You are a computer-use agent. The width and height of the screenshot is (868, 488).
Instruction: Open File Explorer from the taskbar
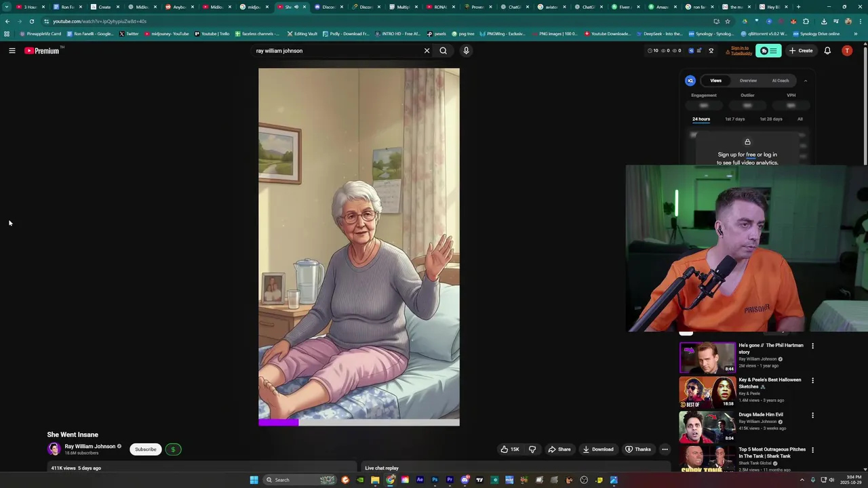[375, 480]
